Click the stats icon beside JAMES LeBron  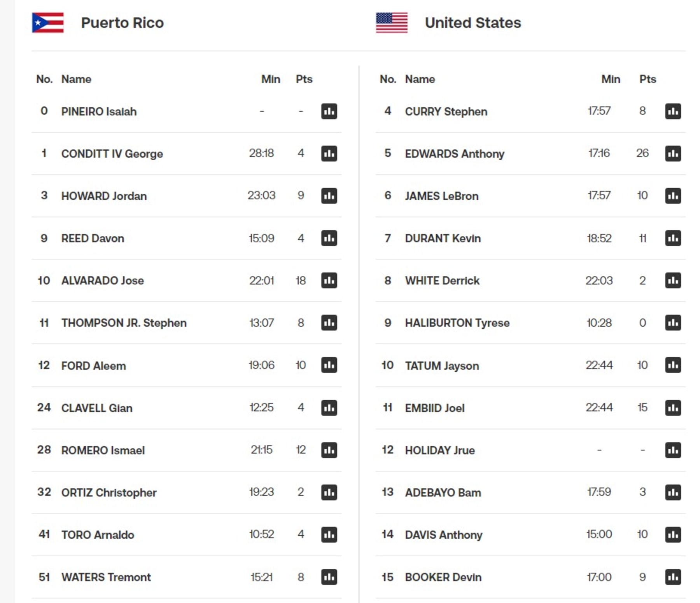click(673, 196)
